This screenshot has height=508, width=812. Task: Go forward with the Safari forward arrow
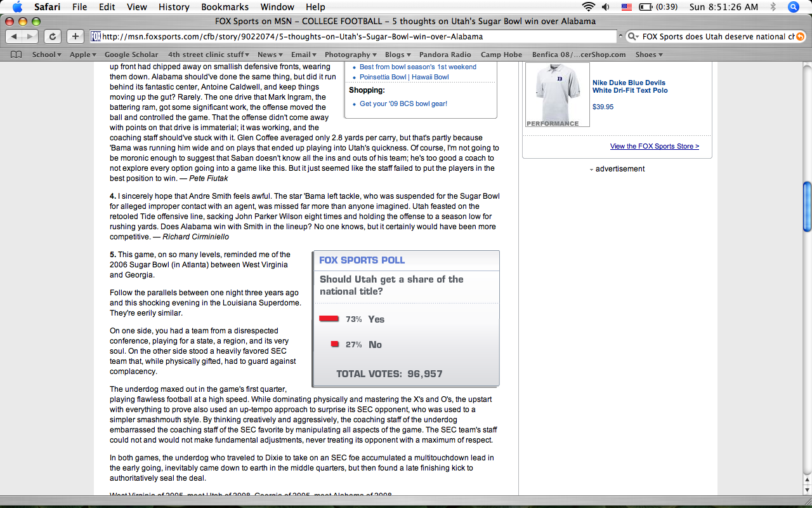31,36
